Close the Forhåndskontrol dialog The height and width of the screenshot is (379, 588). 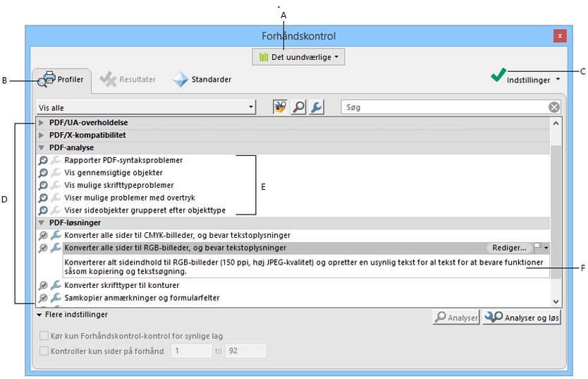pos(560,36)
